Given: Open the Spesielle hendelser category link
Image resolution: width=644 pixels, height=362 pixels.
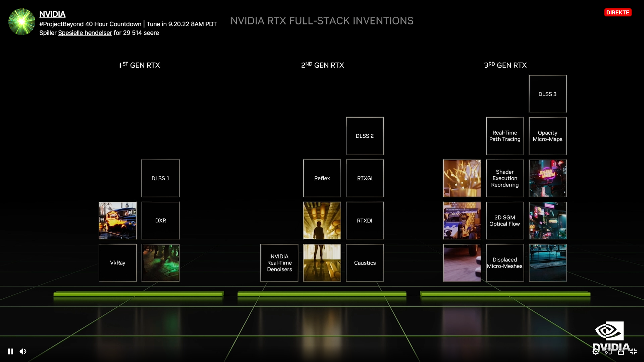Looking at the screenshot, I should point(85,33).
